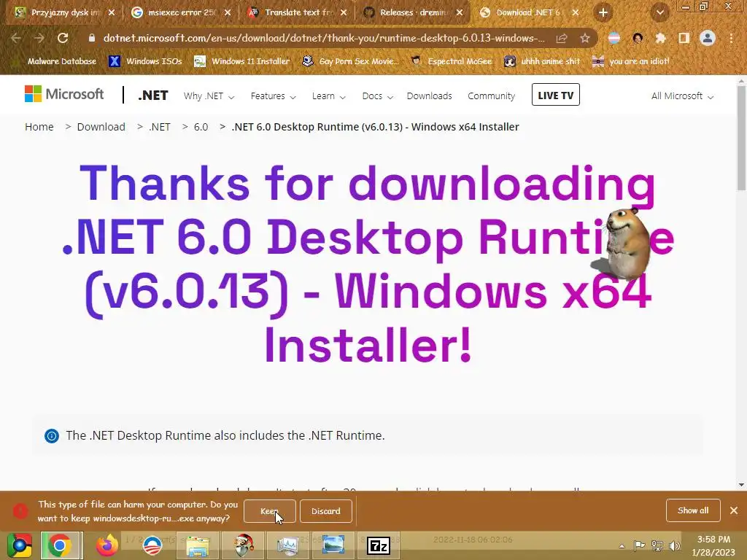Click the striped flag extension icon

pos(614,38)
